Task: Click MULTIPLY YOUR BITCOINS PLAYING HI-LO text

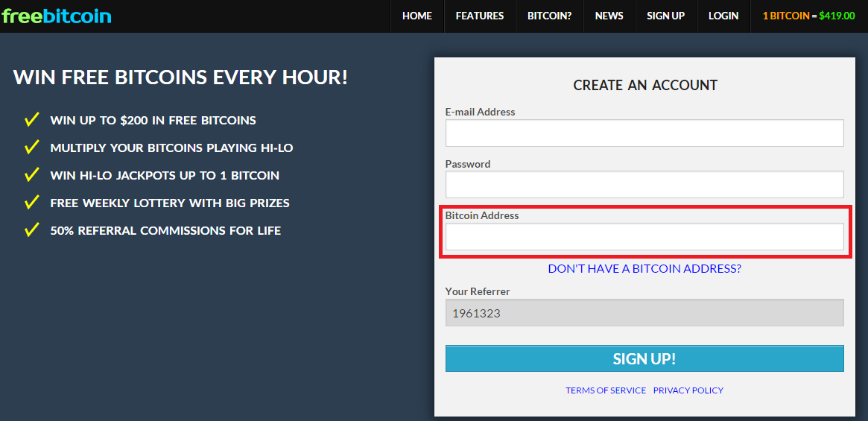Action: coord(171,148)
